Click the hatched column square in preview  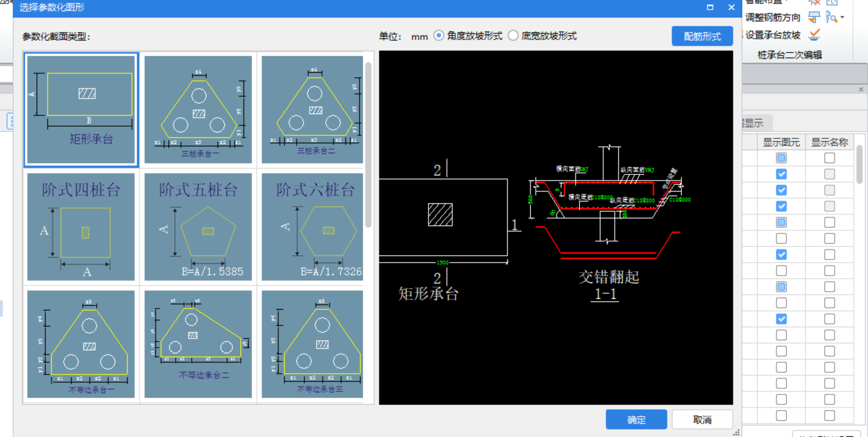pyautogui.click(x=440, y=215)
